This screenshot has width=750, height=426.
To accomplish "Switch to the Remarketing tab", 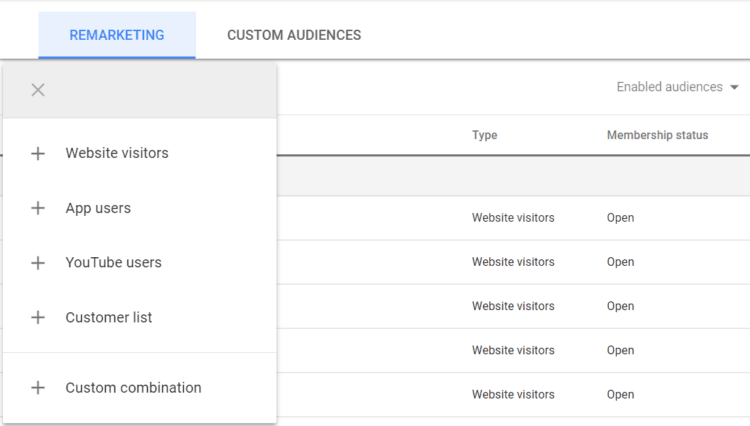I will click(x=117, y=35).
